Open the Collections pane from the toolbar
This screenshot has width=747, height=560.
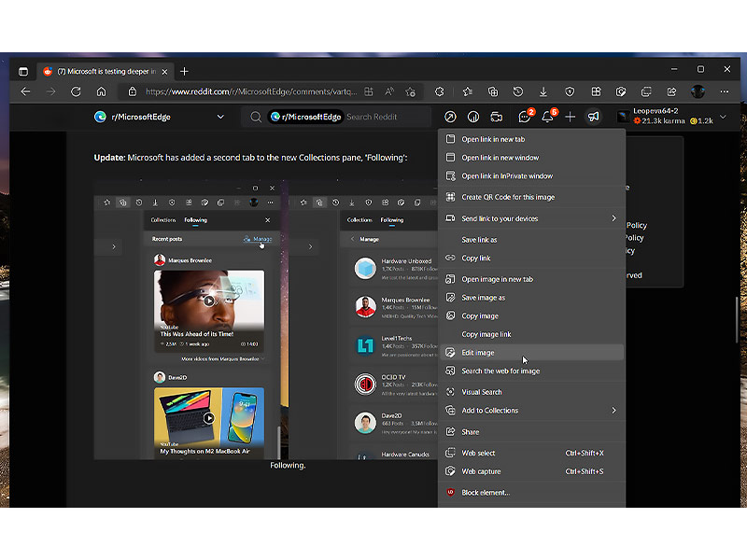(493, 91)
